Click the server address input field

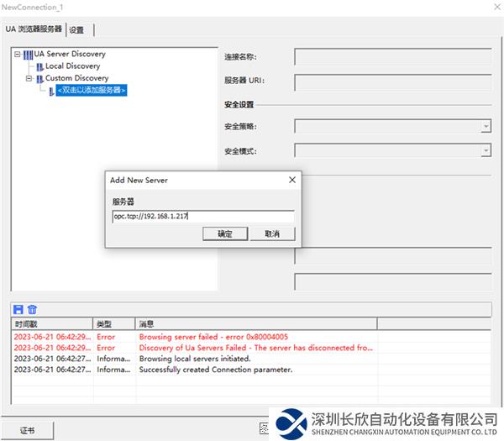(202, 216)
